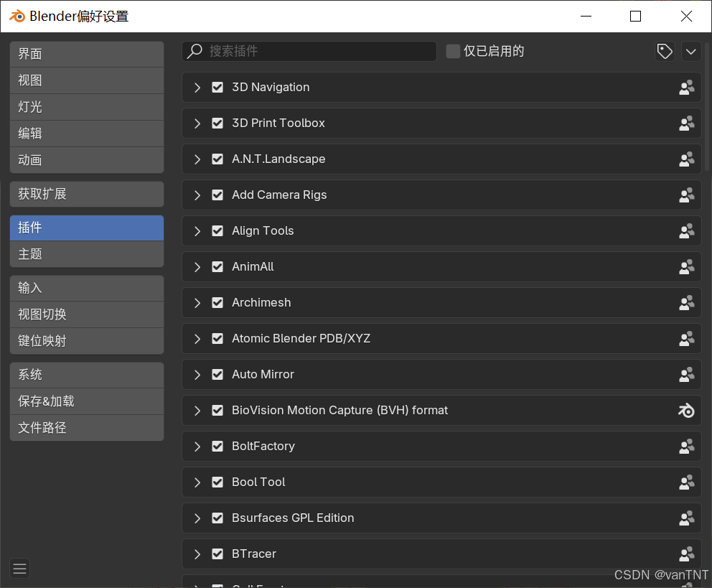Viewport: 712px width, 588px height.
Task: Disable the BioVision Motion Capture checkbox
Action: coord(217,411)
